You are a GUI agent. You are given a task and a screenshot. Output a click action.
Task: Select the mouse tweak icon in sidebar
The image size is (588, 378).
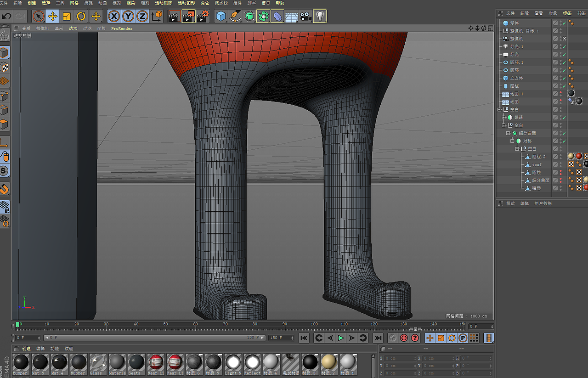point(5,156)
